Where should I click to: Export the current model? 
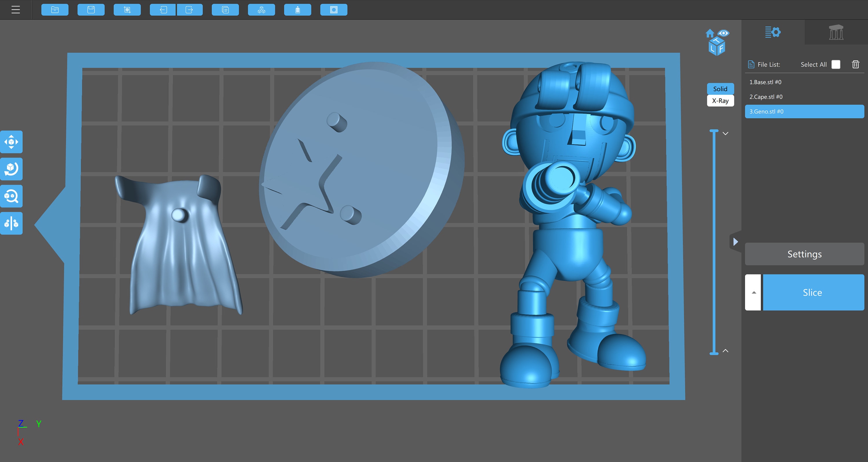tap(190, 10)
